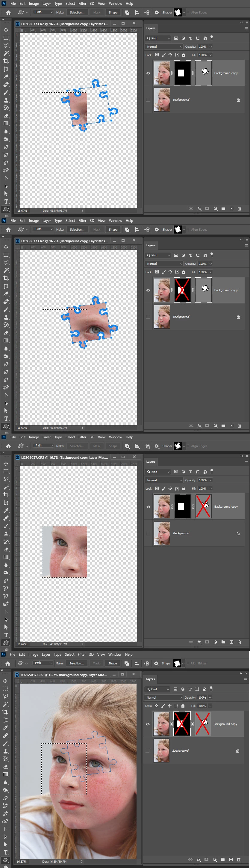This screenshot has height=868, width=250.
Task: Click the Shape button in top screenshot options bar
Action: (x=113, y=13)
